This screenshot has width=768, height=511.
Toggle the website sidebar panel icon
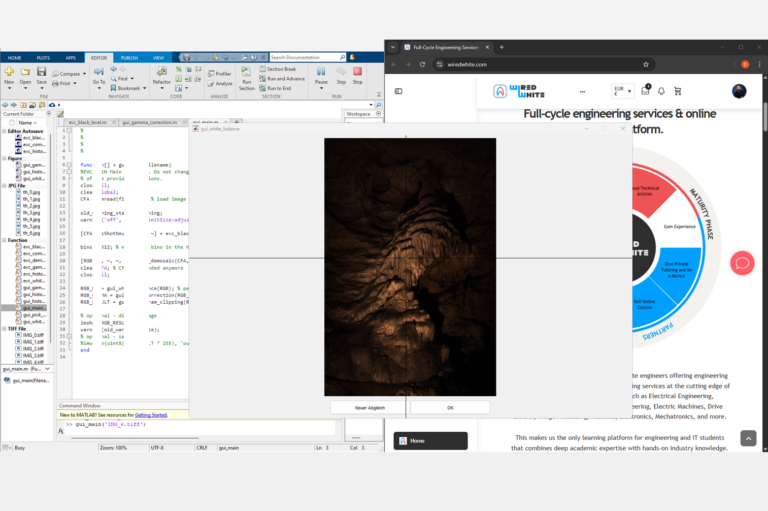point(399,91)
